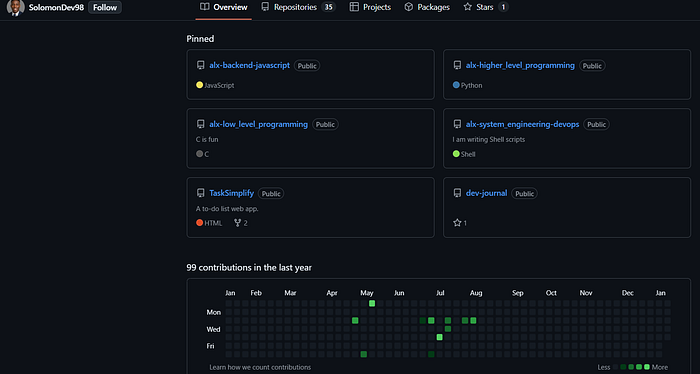Viewport: 700px width, 374px height.
Task: Open stargazers of dev-journal via star icon
Action: point(457,223)
